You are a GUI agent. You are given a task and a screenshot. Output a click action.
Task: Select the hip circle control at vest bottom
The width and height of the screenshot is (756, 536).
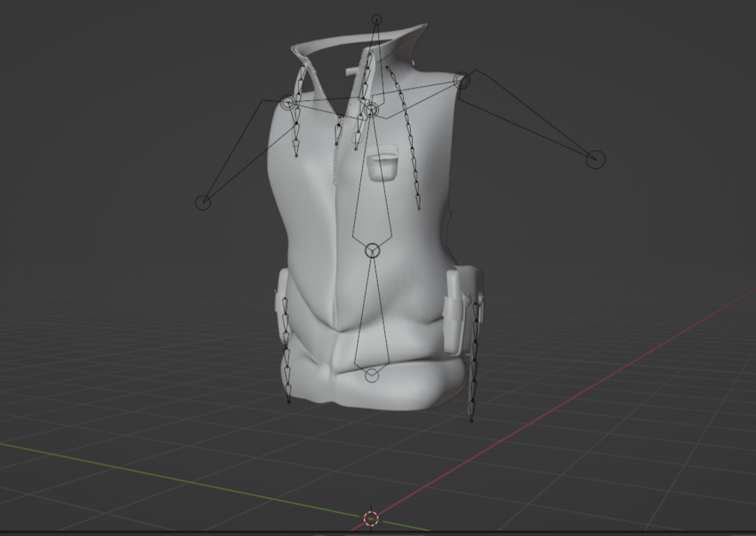coord(372,375)
